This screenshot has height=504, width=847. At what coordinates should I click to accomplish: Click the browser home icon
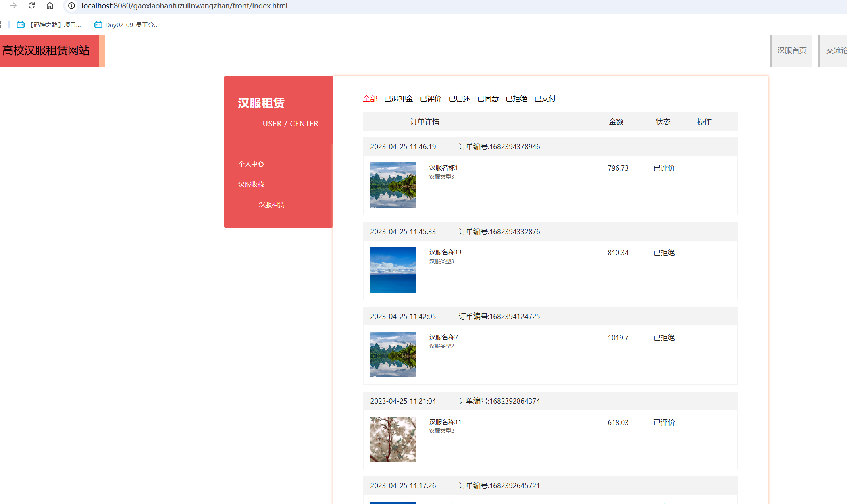point(50,6)
